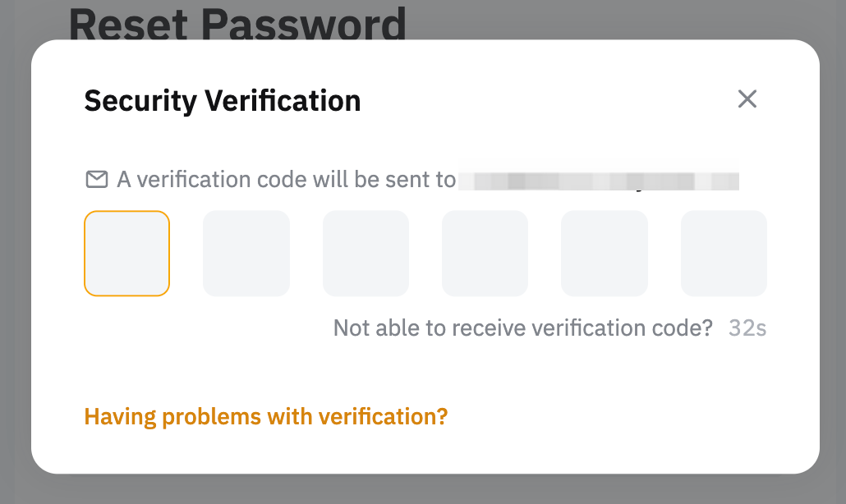The image size is (846, 504).
Task: Click the word "Password" in background heading
Action: point(305,23)
